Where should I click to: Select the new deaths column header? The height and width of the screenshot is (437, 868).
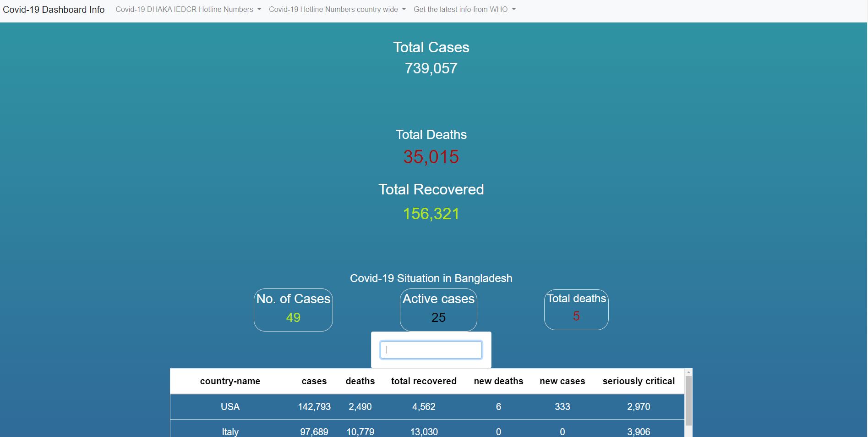point(498,381)
